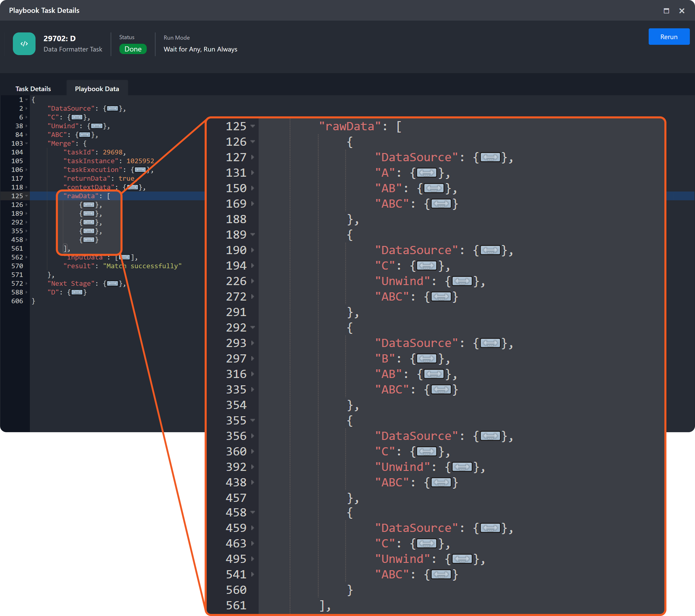Viewport: 695px width, 616px height.
Task: Expand fold arrow beside line 458
Action: [x=27, y=240]
